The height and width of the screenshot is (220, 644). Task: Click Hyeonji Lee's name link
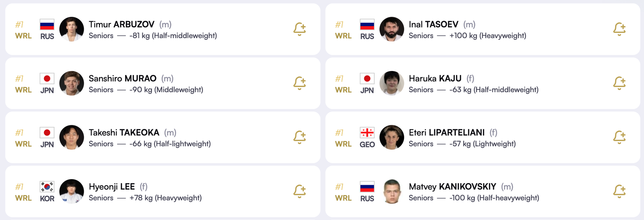pyautogui.click(x=112, y=187)
